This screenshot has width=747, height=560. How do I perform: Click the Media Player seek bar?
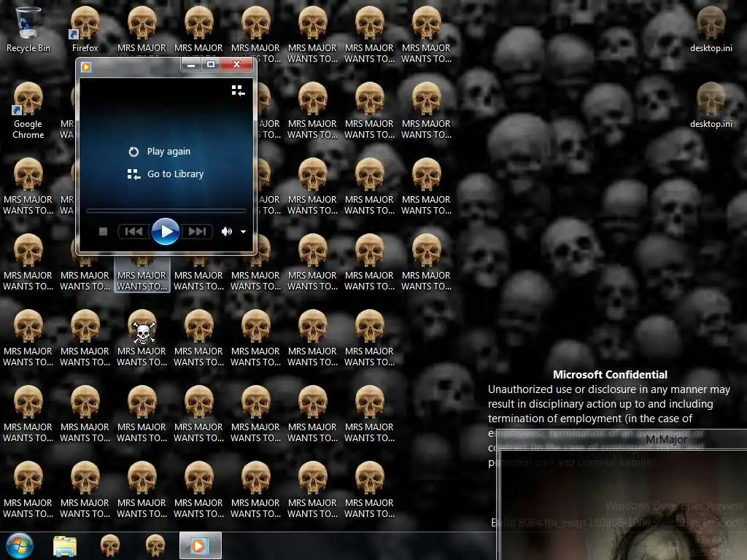pyautogui.click(x=166, y=211)
